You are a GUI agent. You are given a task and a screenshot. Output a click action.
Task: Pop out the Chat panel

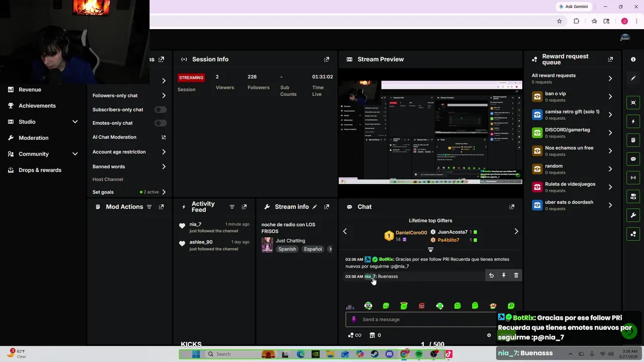[512, 207]
